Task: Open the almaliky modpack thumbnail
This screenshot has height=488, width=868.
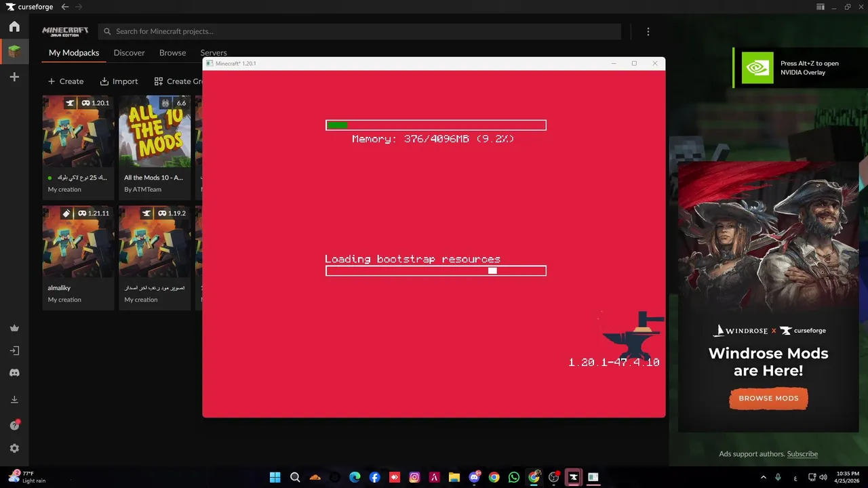Action: (x=78, y=241)
